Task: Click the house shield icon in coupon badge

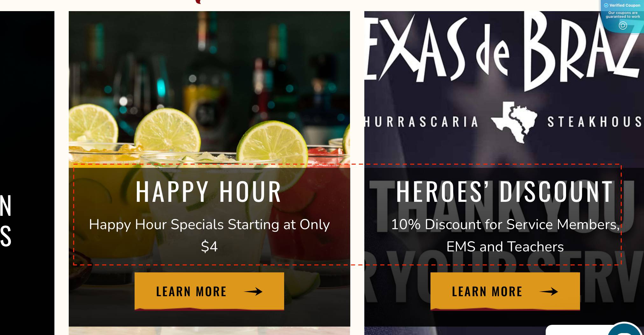Action: click(x=623, y=25)
